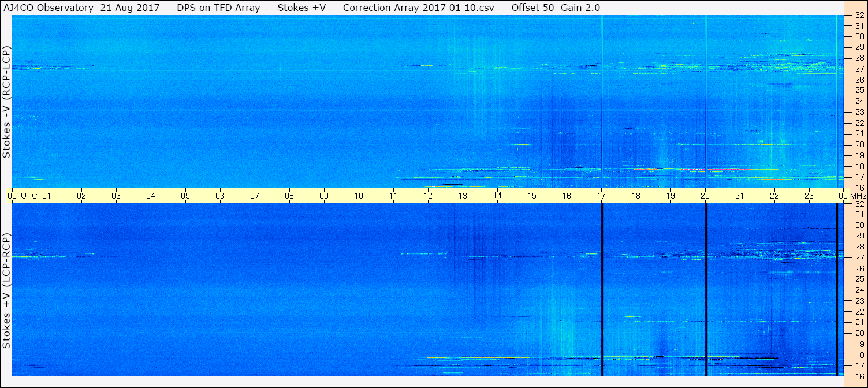Select the "Stokes ±V" header text

tap(302, 8)
